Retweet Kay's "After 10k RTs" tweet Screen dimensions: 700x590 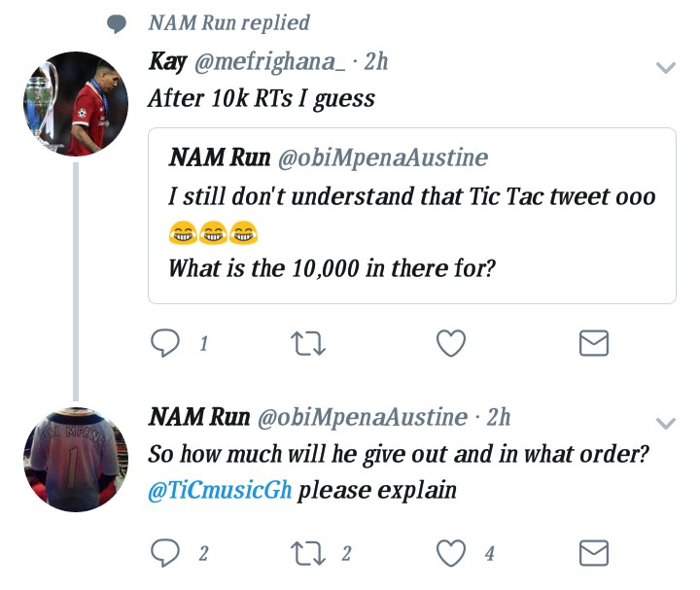308,343
